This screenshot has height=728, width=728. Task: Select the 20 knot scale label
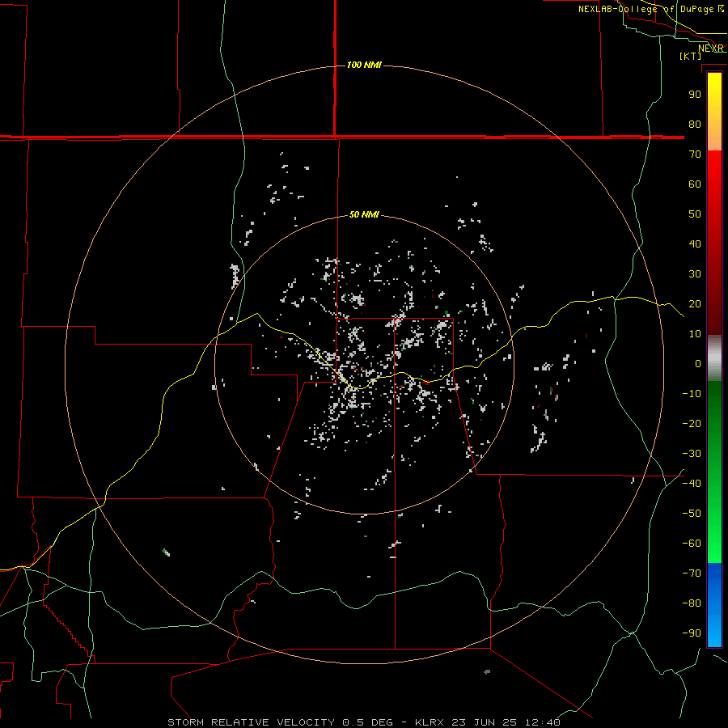pyautogui.click(x=695, y=303)
